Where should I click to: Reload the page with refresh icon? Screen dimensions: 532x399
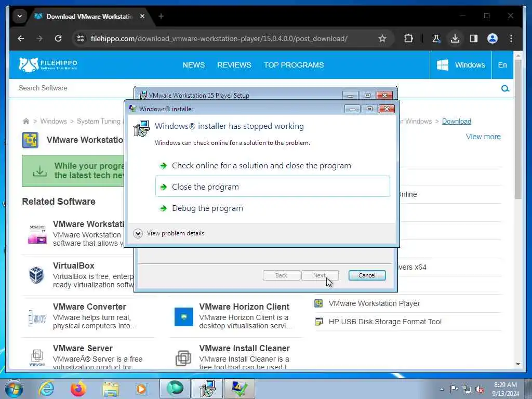point(58,38)
